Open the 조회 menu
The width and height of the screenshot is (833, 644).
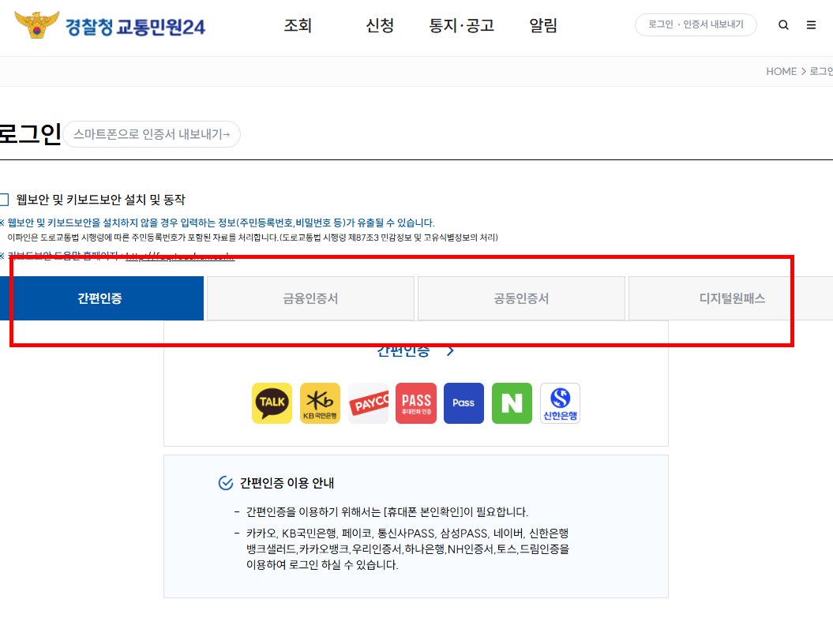pos(298,24)
